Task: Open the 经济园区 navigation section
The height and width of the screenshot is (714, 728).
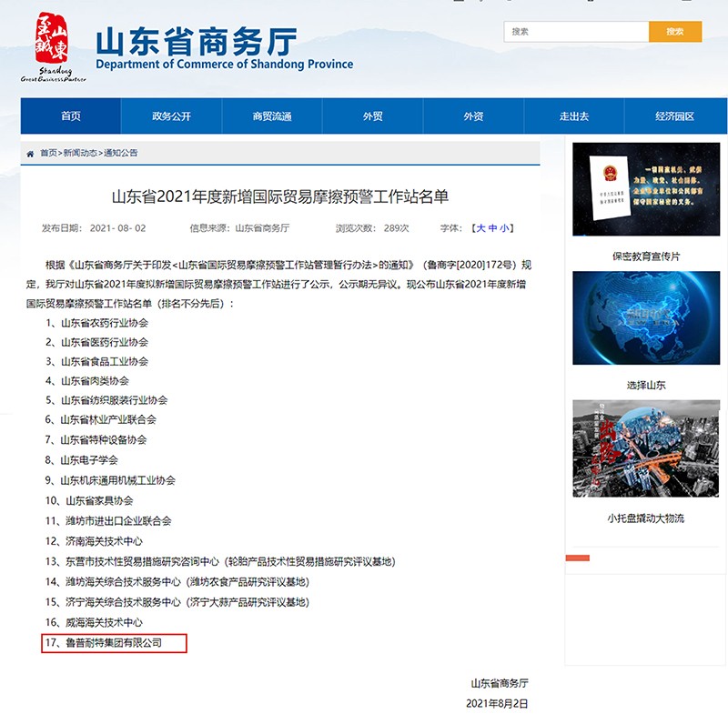Action: click(674, 116)
